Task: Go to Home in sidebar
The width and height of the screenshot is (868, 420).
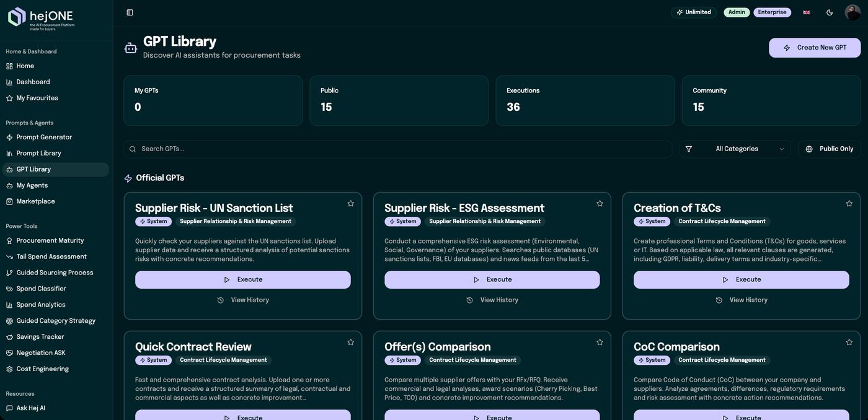Action: [x=55, y=66]
